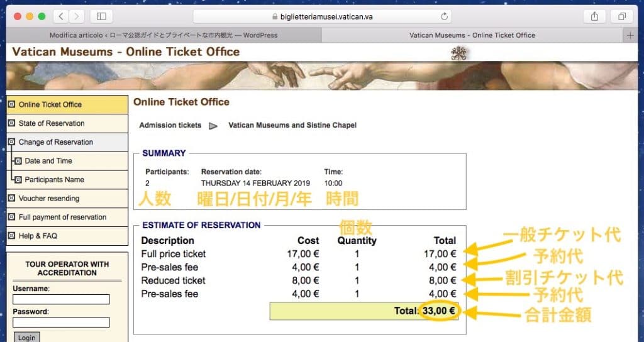The image size is (644, 342).
Task: Select the 17,00 € cost of Full price ticket
Action: point(303,254)
